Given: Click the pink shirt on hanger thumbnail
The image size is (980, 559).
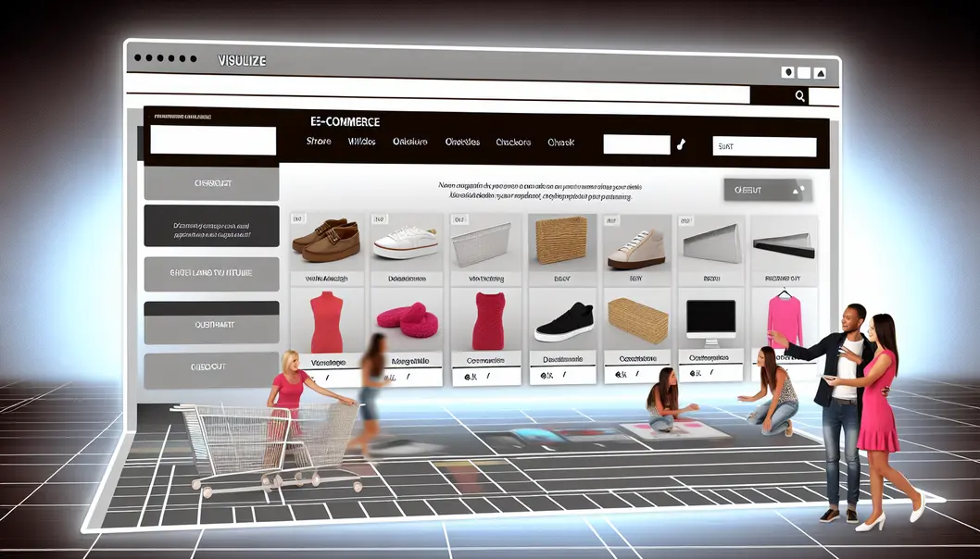Looking at the screenshot, I should click(x=783, y=319).
